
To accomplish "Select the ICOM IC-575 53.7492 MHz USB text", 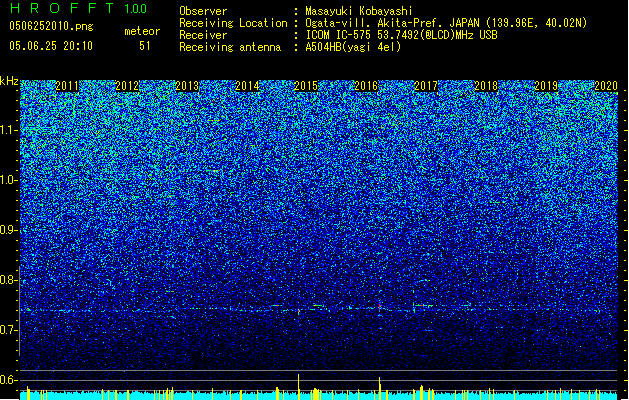I will coord(401,35).
